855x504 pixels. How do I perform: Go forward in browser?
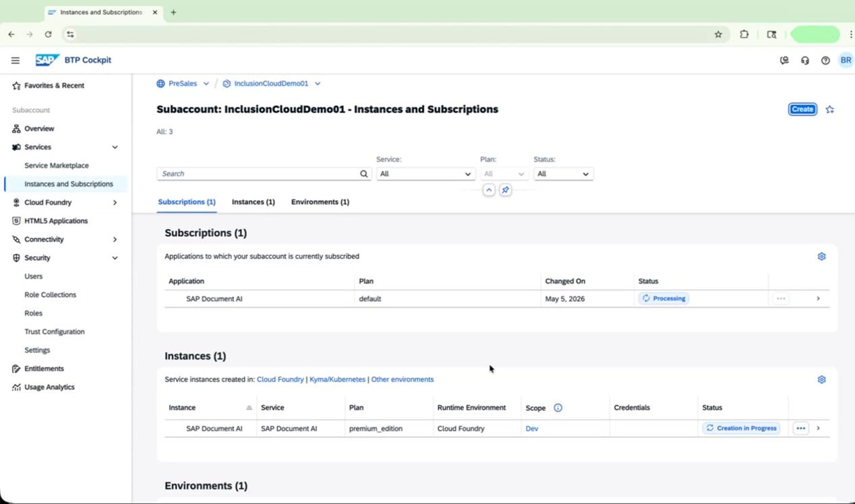[30, 34]
